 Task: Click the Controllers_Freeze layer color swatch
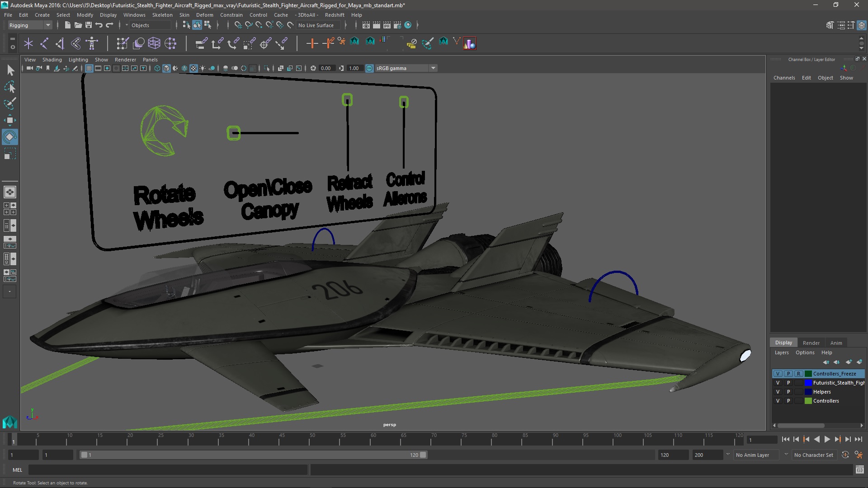coord(808,374)
